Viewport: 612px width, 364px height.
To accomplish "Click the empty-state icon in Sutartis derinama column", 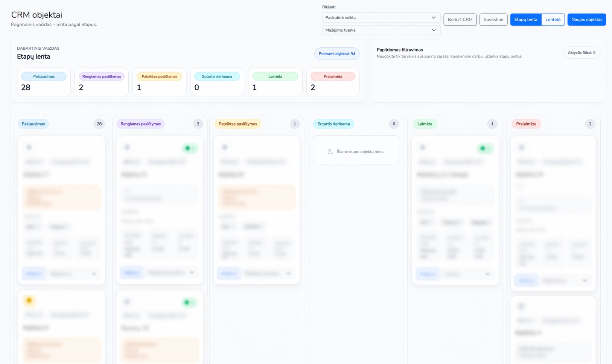I will coord(330,151).
